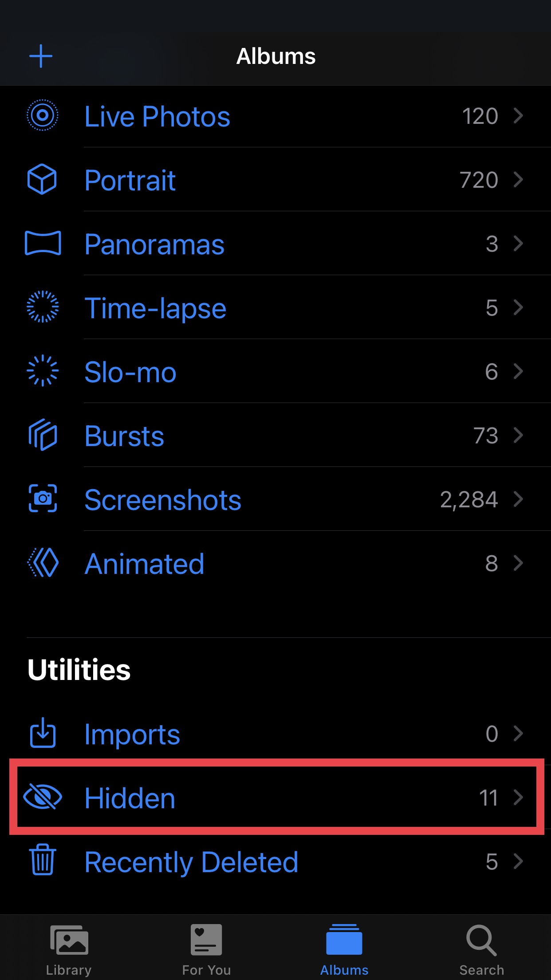Choose the Panoramas wide-frame icon
The image size is (551, 980).
point(43,243)
